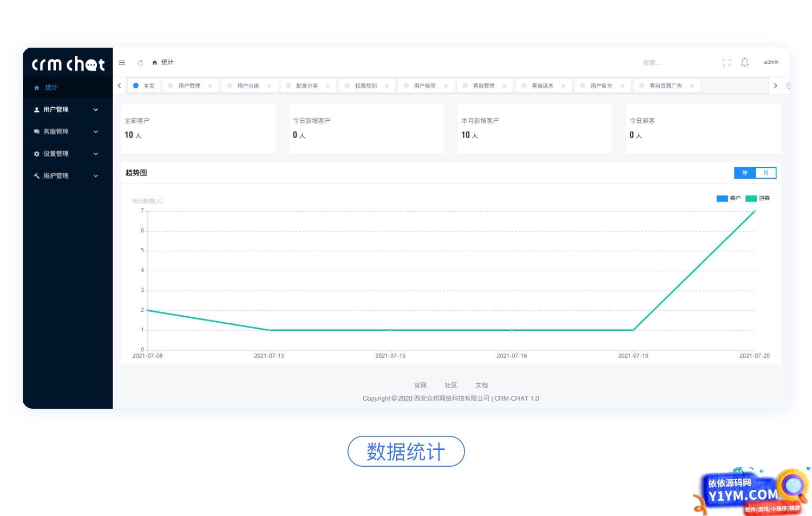812x516 pixels.
Task: Click the 今日新增客户 stat card
Action: (x=366, y=128)
